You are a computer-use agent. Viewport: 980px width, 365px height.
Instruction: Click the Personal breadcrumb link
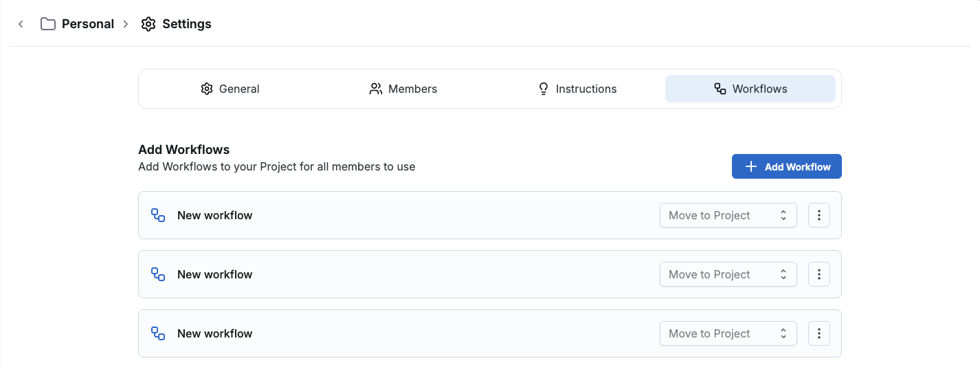[87, 24]
